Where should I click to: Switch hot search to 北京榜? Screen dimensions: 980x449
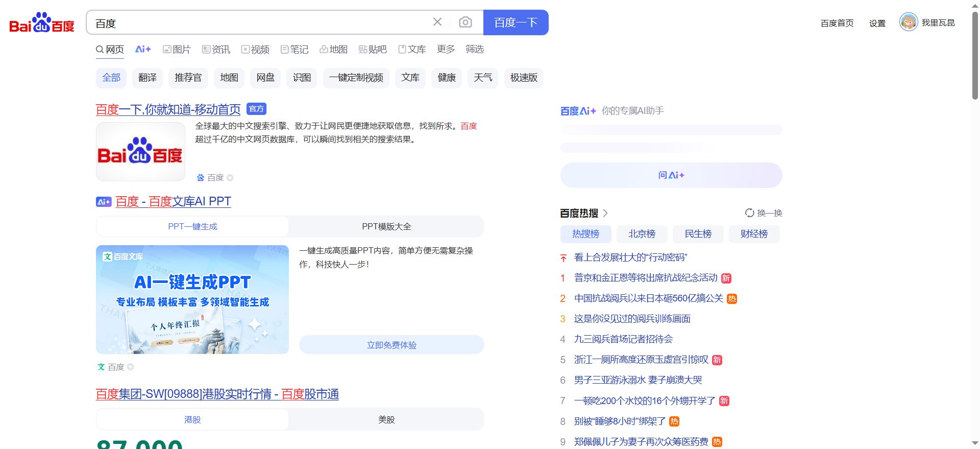tap(642, 234)
